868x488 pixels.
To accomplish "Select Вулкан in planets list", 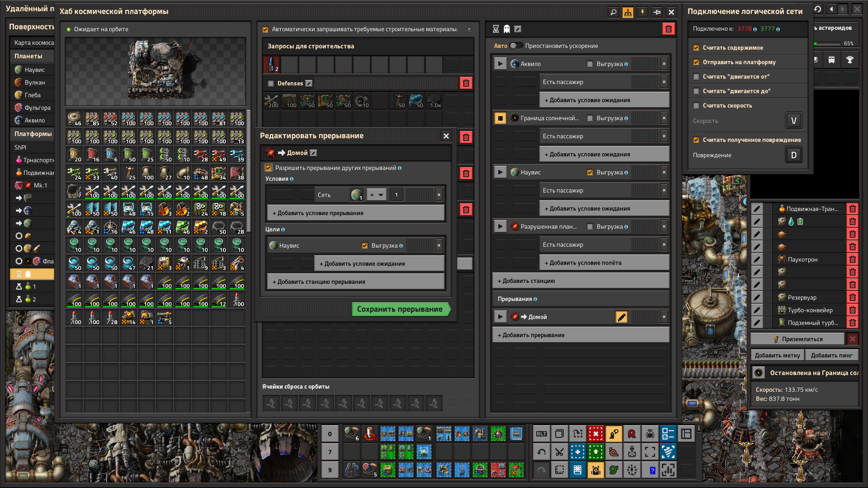I will (x=34, y=82).
